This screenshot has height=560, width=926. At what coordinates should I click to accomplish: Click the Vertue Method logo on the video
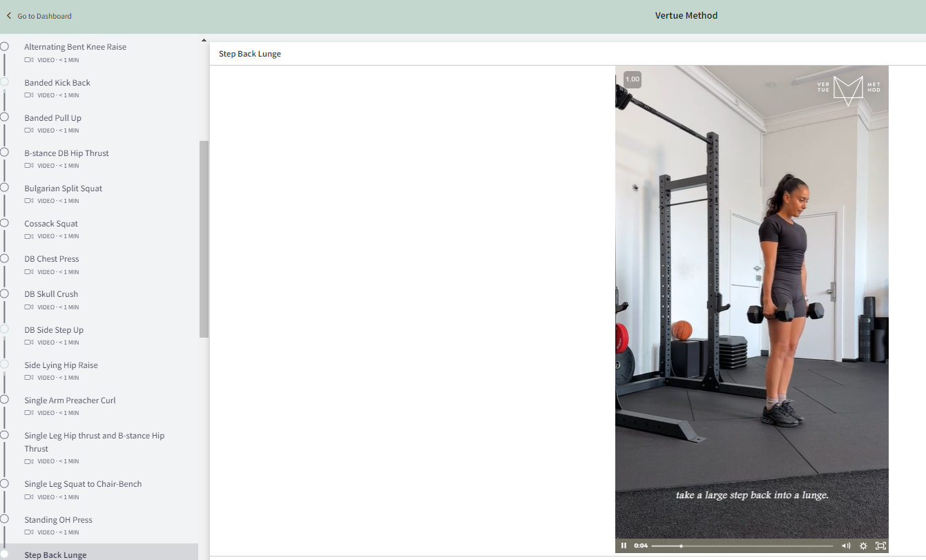coord(848,90)
